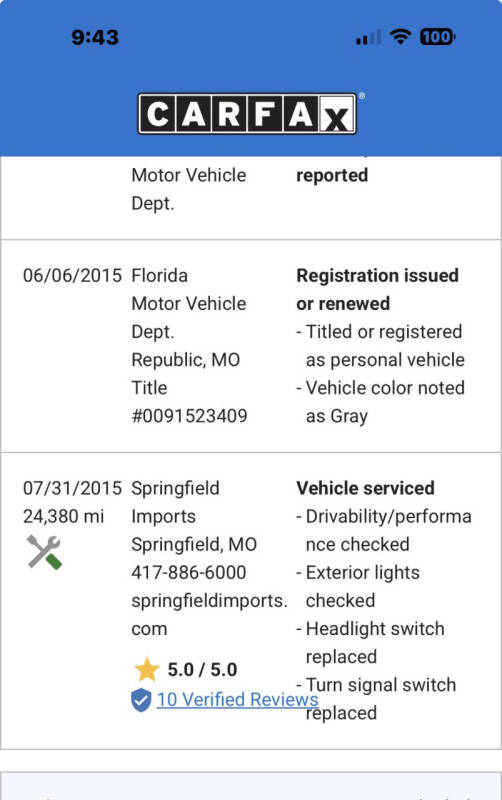Viewport: 502px width, 800px height.
Task: Tap the Registration issued or renewed heading
Action: click(x=378, y=289)
